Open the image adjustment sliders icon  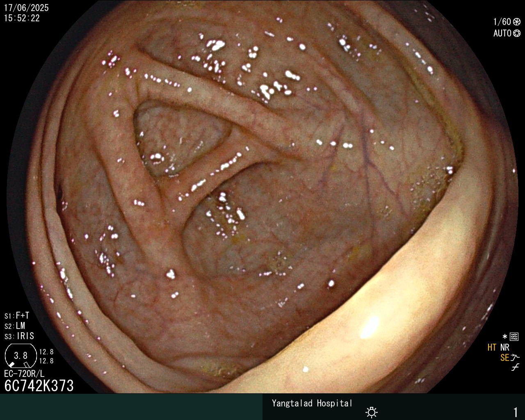514,337
